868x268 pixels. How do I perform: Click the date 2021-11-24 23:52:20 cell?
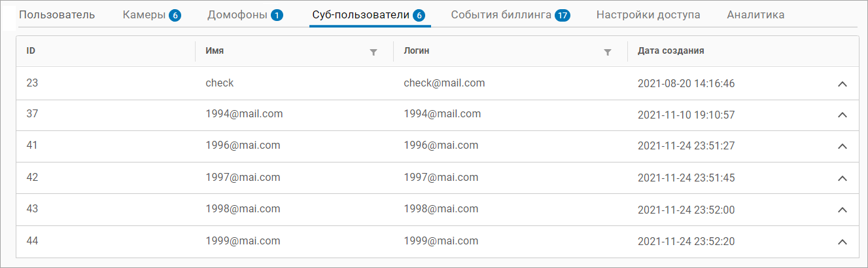click(686, 242)
